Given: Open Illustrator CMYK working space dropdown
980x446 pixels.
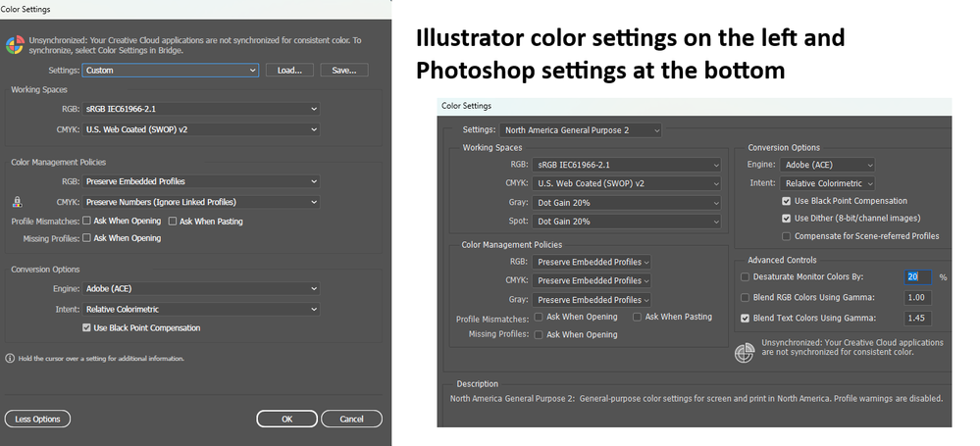Looking at the screenshot, I should click(201, 129).
